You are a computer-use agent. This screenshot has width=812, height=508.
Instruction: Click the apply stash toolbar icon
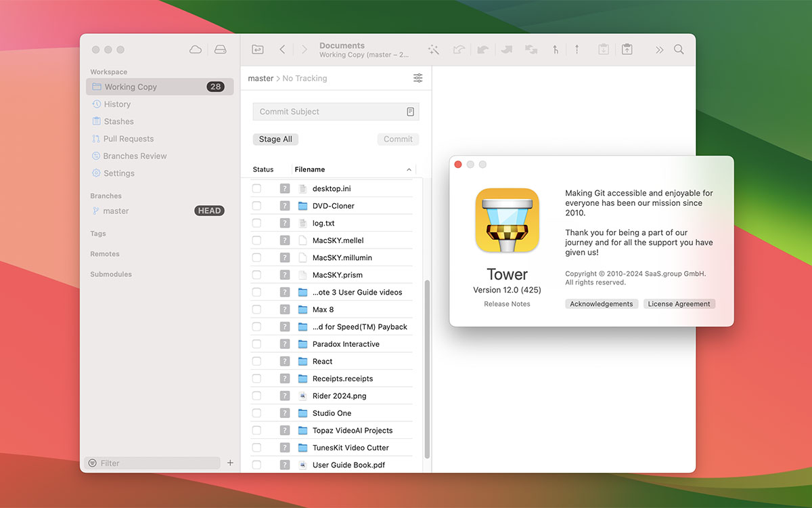(627, 49)
